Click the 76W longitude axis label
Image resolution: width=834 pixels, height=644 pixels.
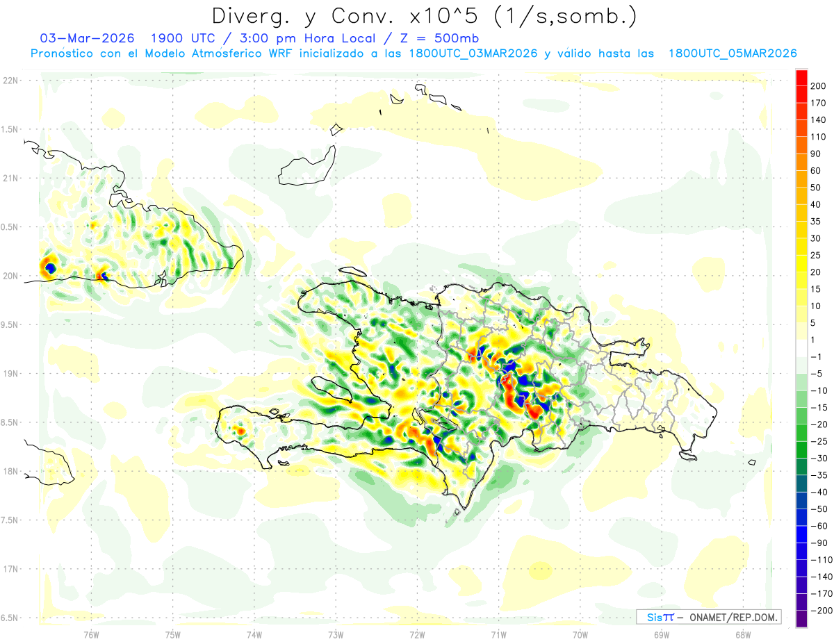tap(91, 634)
